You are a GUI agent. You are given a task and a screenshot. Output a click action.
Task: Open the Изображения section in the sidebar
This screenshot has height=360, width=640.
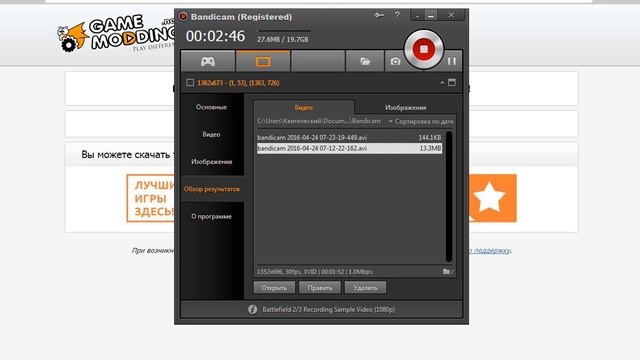(212, 162)
